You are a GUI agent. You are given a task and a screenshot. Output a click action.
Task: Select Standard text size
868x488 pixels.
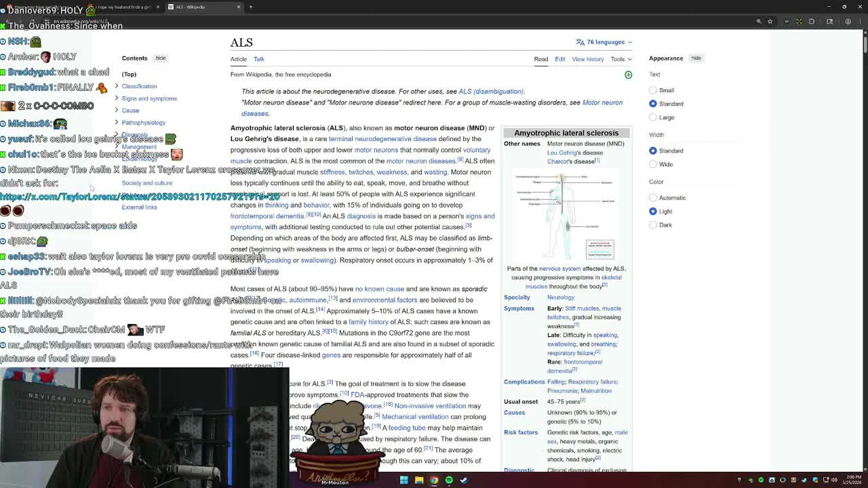pos(653,104)
